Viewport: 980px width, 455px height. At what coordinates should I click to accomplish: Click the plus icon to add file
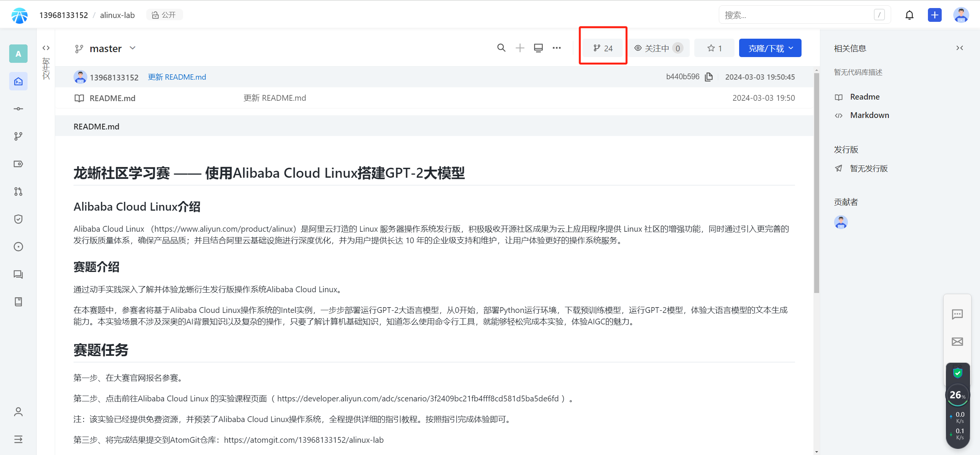(520, 48)
